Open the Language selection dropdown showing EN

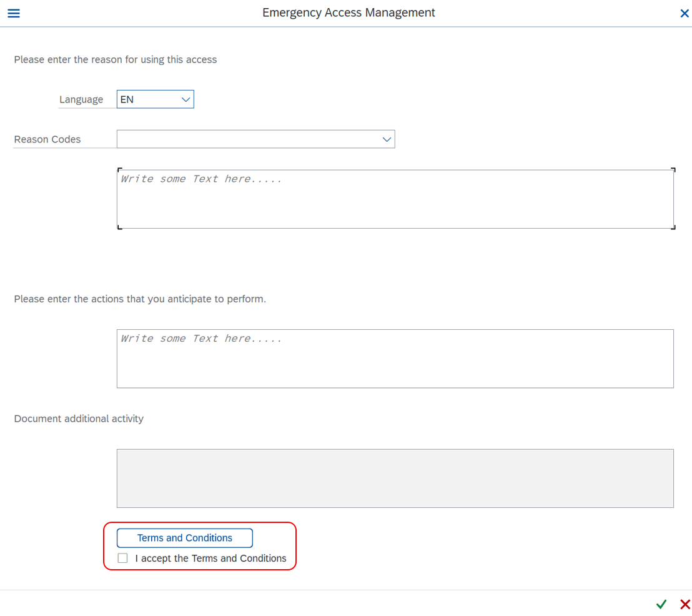coord(155,99)
